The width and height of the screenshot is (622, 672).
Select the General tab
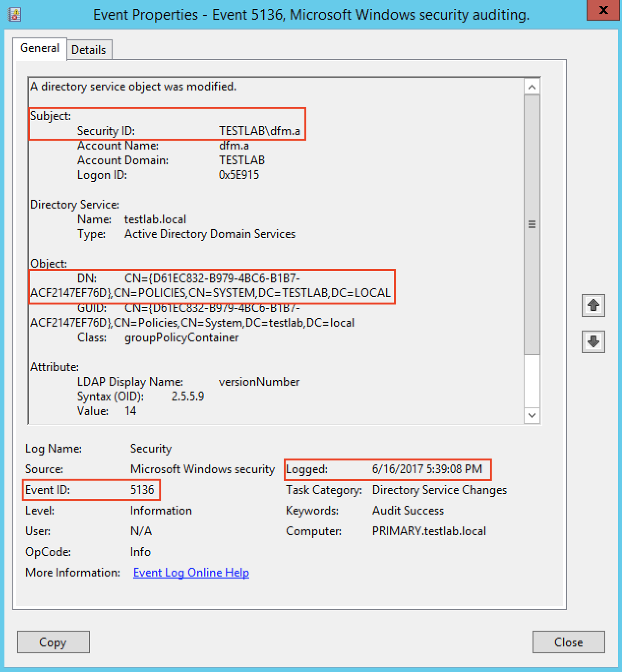40,48
